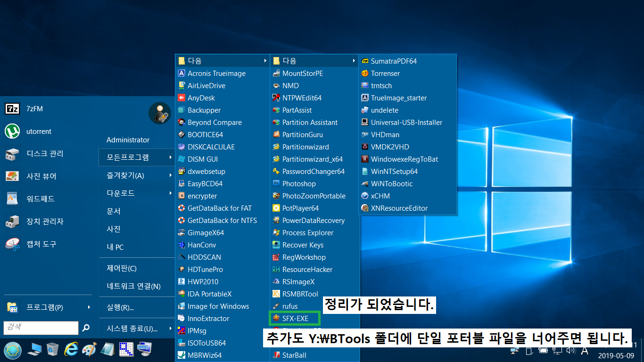Viewport: 644px width, 362px height.
Task: Open Beyond Compare
Action: click(222, 123)
